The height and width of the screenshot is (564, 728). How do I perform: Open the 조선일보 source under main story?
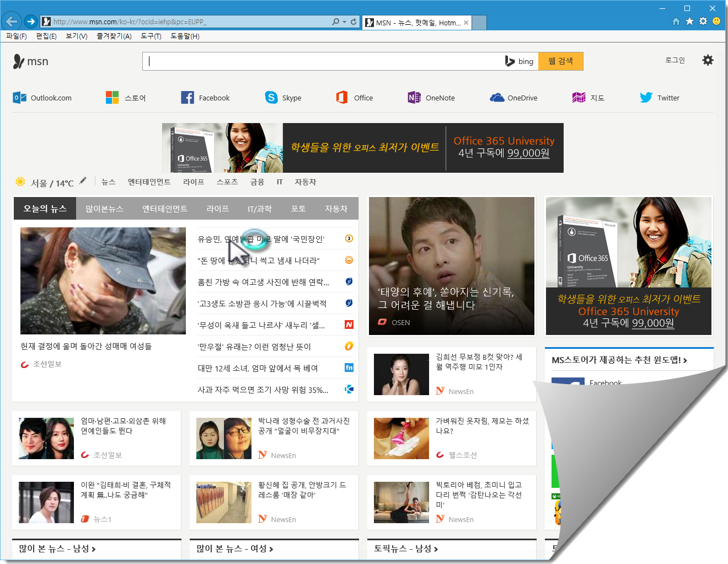pos(41,364)
